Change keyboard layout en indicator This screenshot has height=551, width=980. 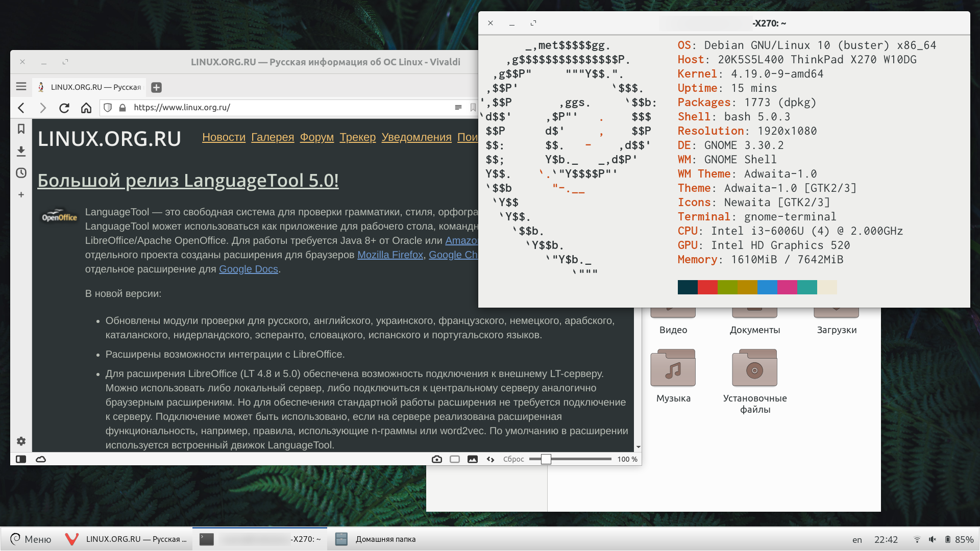click(x=857, y=540)
